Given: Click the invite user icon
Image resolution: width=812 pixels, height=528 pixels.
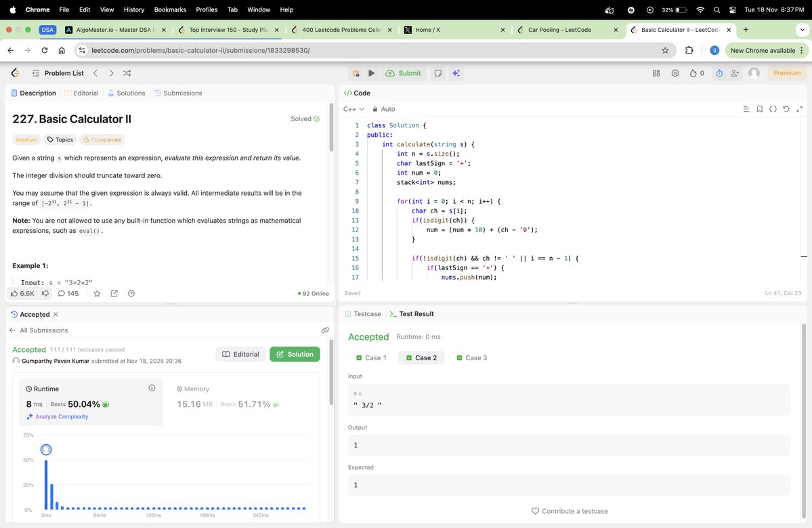Looking at the screenshot, I should coord(735,73).
